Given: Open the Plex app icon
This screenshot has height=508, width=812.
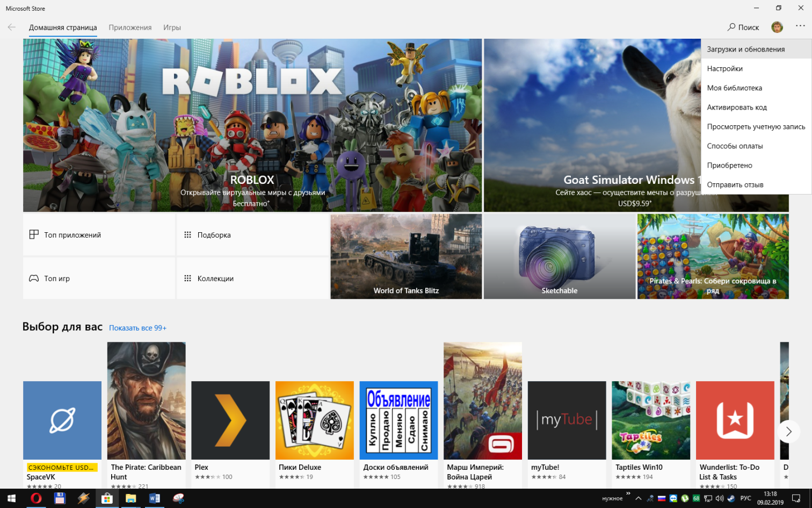Looking at the screenshot, I should click(230, 420).
